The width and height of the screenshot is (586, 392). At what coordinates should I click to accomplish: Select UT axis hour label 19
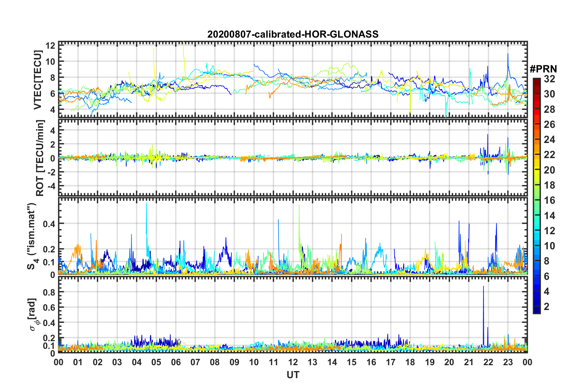pos(430,362)
